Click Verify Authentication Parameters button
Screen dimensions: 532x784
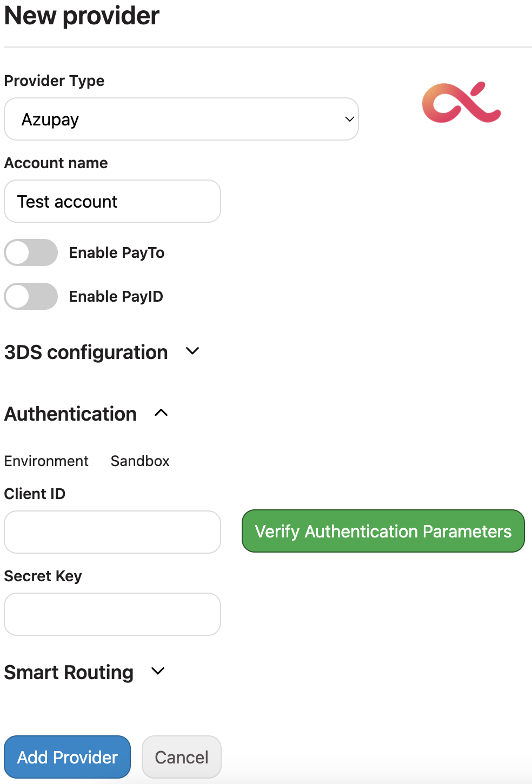(x=383, y=531)
